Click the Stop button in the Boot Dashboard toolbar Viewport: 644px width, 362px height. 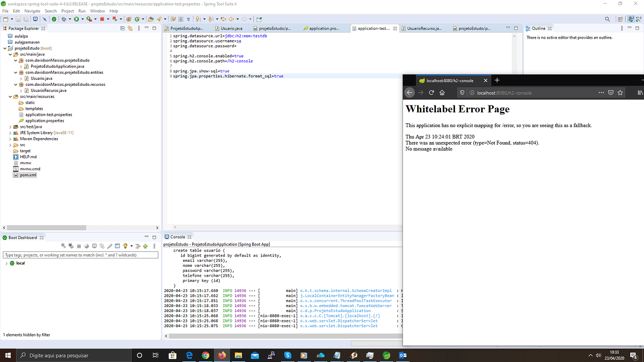(x=78, y=246)
